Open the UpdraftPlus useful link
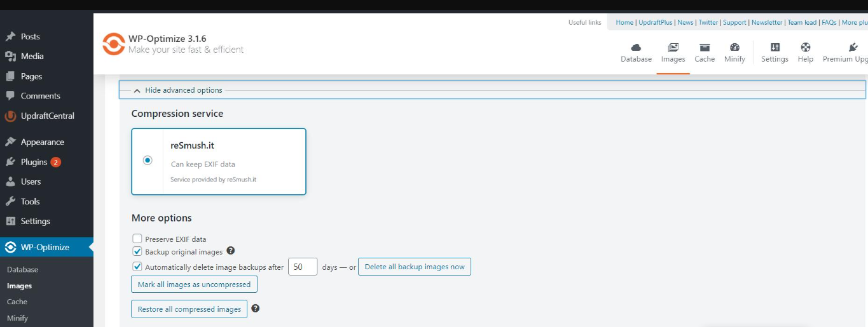The width and height of the screenshot is (868, 327). click(x=655, y=22)
